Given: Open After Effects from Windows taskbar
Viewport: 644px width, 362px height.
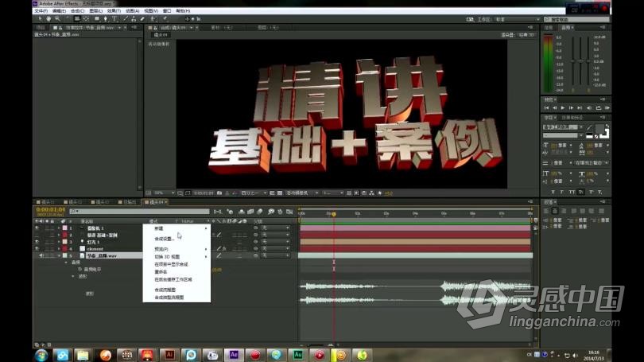Looking at the screenshot, I should click(234, 355).
